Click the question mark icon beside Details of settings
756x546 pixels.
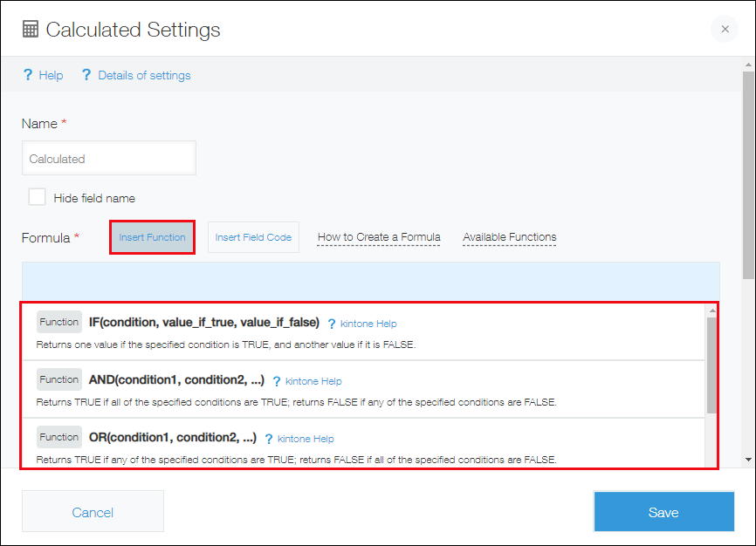click(86, 75)
